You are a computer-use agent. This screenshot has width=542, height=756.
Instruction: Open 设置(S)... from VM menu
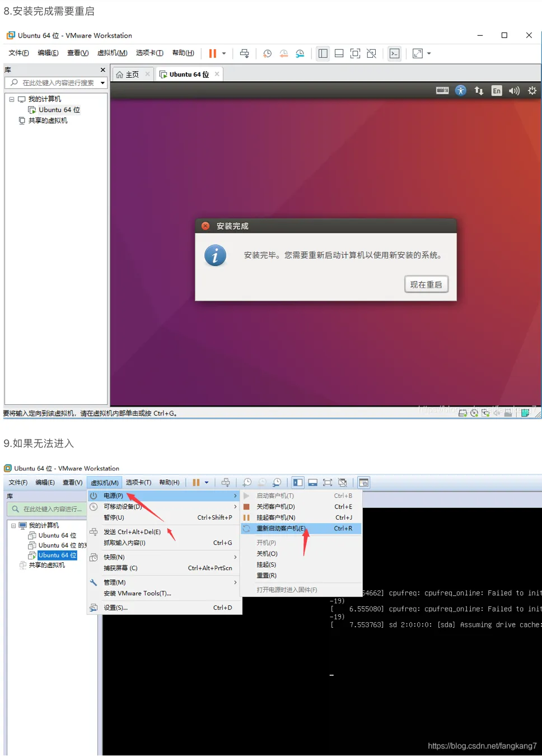(163, 608)
